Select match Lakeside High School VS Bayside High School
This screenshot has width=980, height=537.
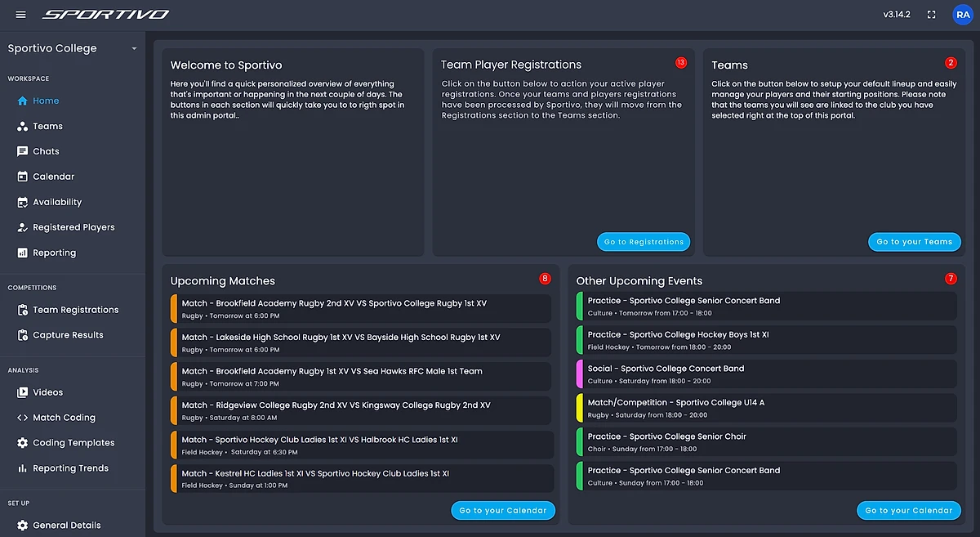coord(361,343)
